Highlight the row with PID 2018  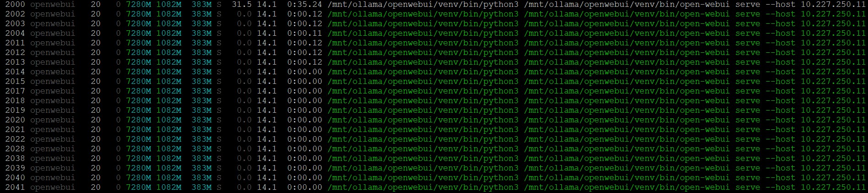15,100
